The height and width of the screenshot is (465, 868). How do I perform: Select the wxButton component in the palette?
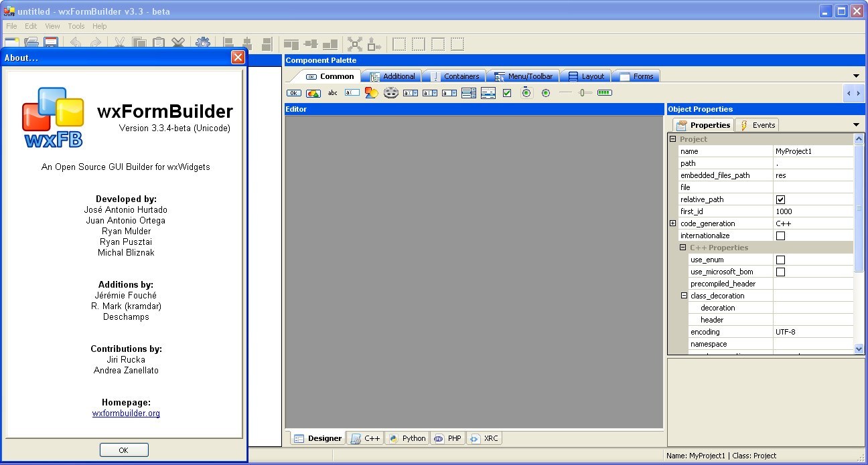tap(294, 93)
